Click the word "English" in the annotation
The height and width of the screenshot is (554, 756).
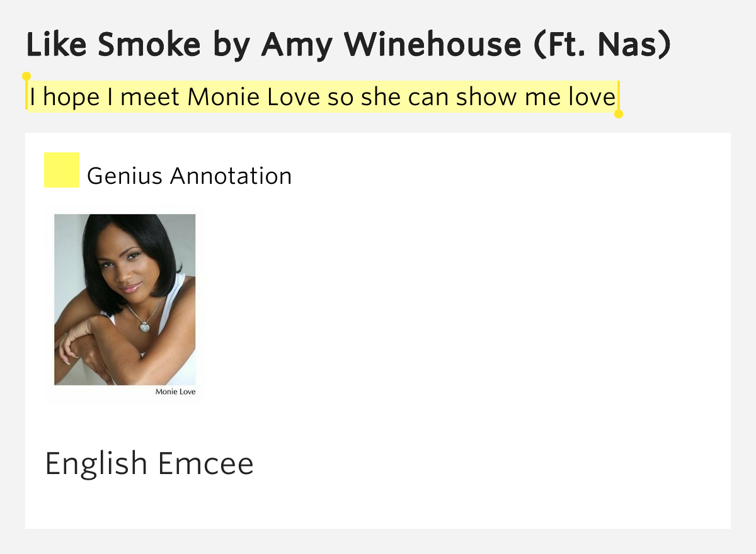(x=96, y=463)
